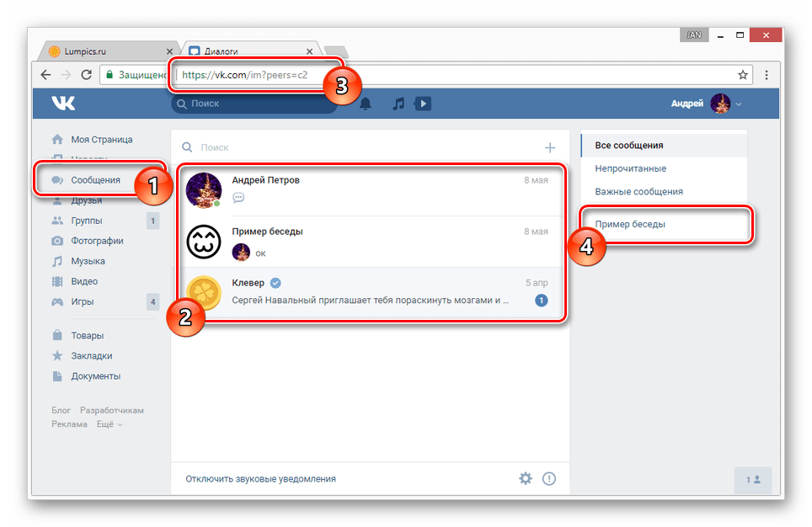The height and width of the screenshot is (527, 812).
Task: Click the video play icon in header
Action: pos(423,104)
